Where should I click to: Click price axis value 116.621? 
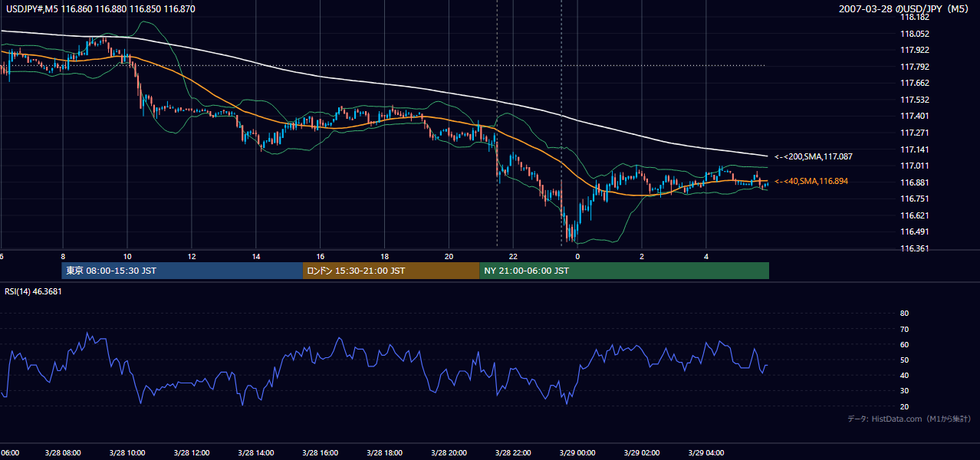pos(914,215)
